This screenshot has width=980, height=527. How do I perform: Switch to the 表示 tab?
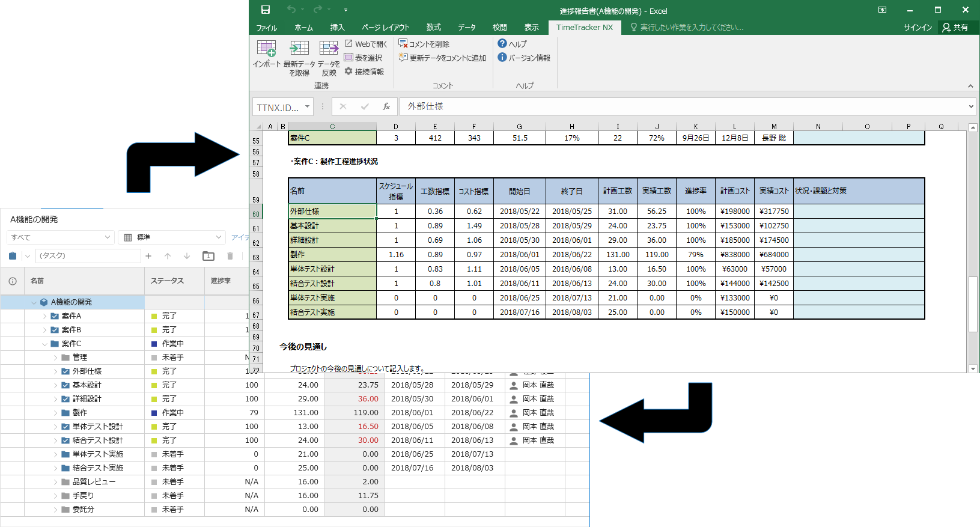pyautogui.click(x=531, y=28)
